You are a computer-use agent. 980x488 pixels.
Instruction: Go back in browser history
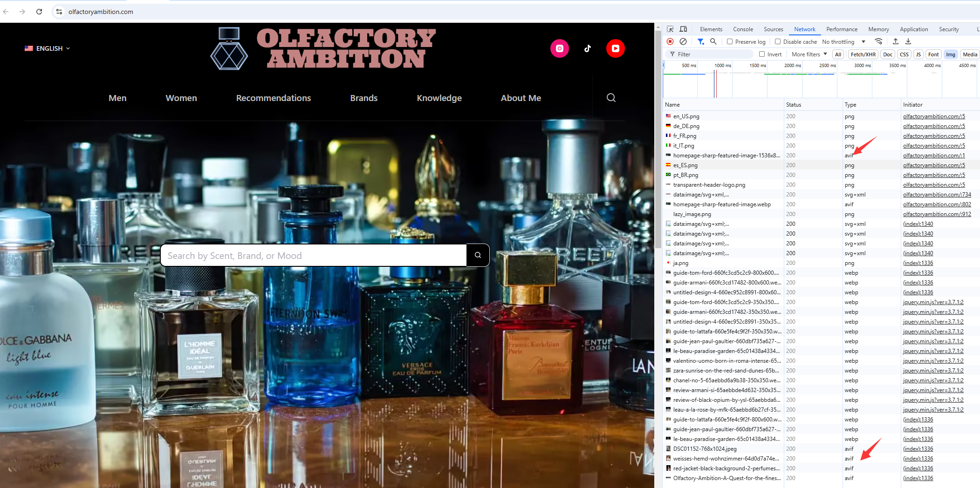(x=6, y=12)
